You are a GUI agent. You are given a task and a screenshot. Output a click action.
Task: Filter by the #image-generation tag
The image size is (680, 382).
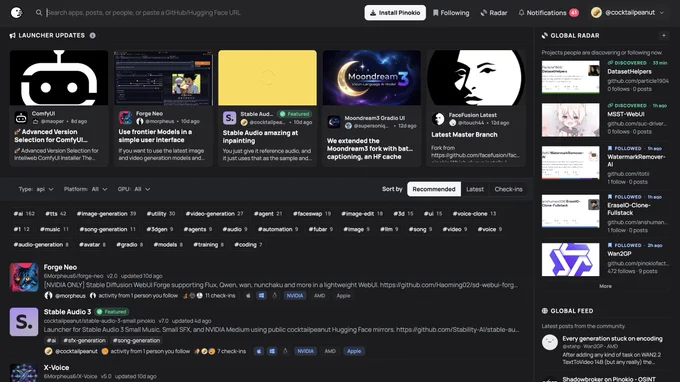[x=106, y=214]
